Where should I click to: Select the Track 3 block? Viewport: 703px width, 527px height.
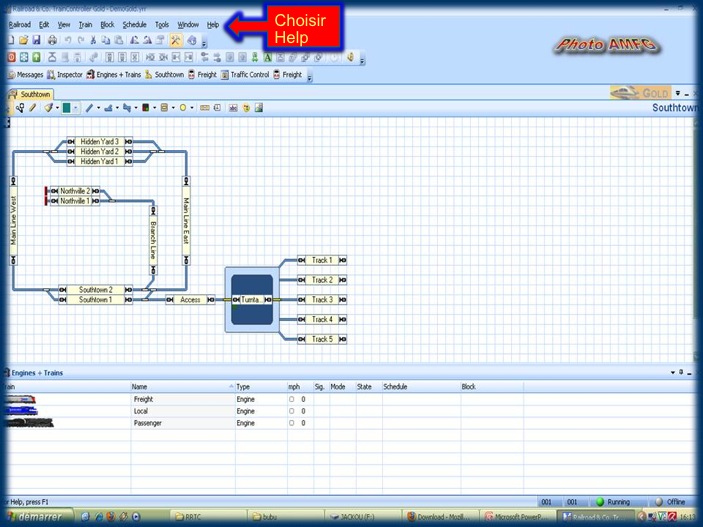[x=322, y=300]
